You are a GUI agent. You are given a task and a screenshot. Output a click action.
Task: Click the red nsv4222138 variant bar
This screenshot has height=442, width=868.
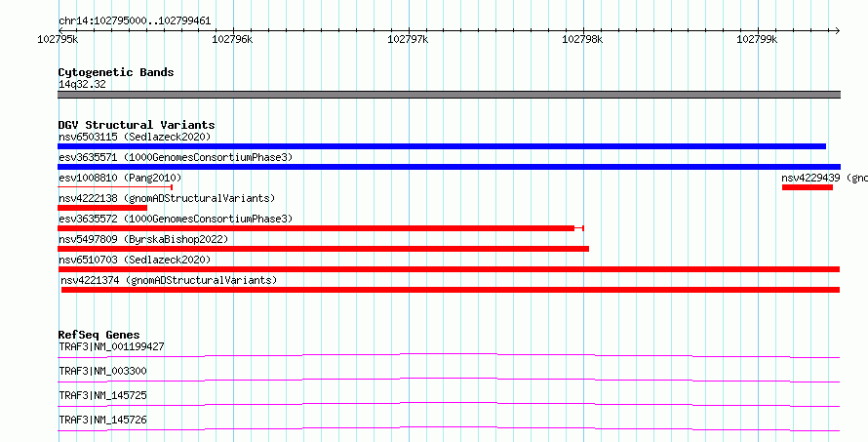click(102, 208)
